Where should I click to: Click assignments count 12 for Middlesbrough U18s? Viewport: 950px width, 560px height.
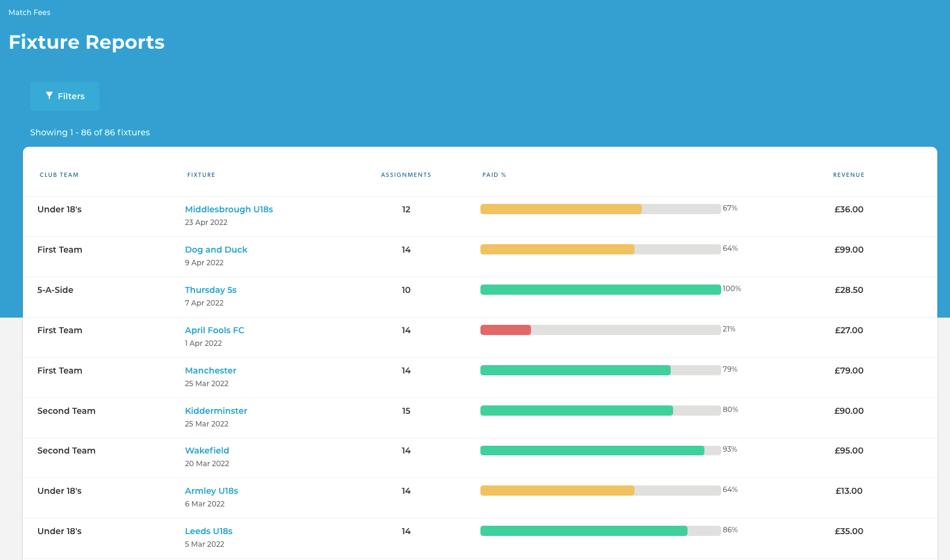[406, 209]
